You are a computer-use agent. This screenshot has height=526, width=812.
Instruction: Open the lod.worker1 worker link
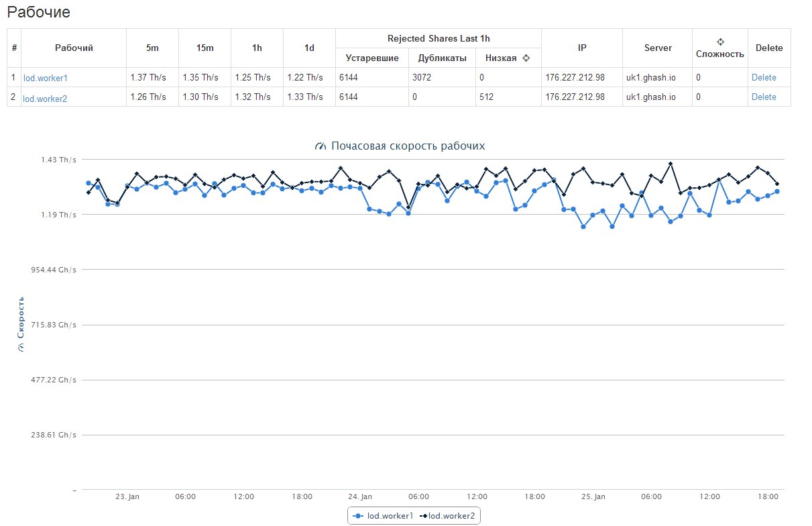click(46, 78)
